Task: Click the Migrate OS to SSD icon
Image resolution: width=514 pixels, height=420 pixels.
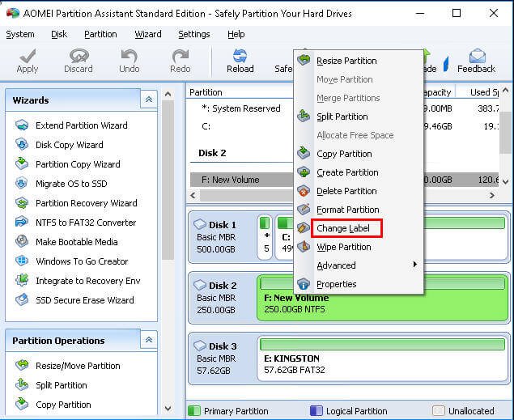Action: 22,184
